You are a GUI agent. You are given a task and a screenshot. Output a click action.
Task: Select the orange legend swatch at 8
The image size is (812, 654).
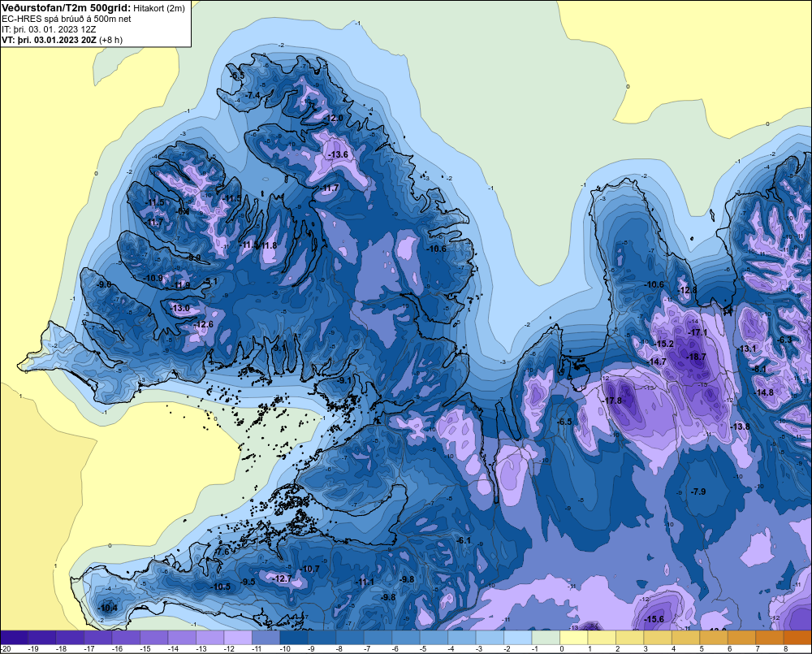coord(797,637)
